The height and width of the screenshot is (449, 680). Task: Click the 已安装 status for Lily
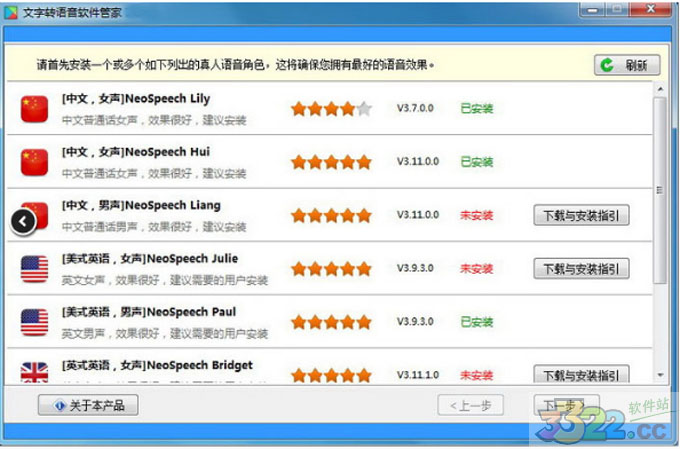coord(477,108)
